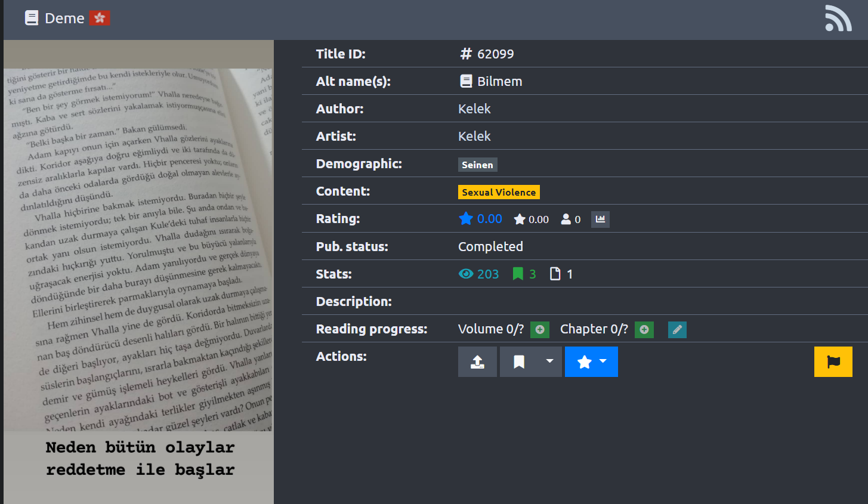Click the white star mean rating icon
The height and width of the screenshot is (504, 868).
(x=520, y=219)
